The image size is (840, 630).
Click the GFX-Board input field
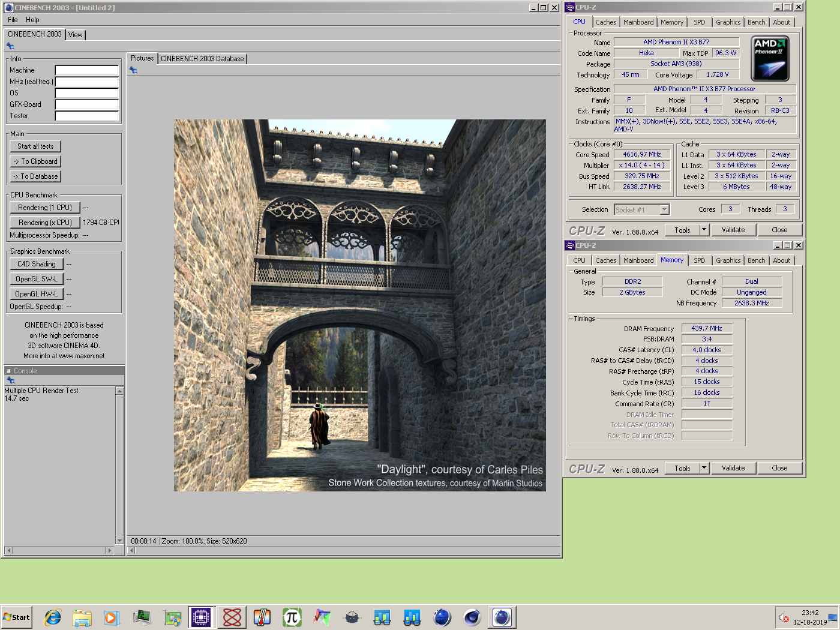87,104
